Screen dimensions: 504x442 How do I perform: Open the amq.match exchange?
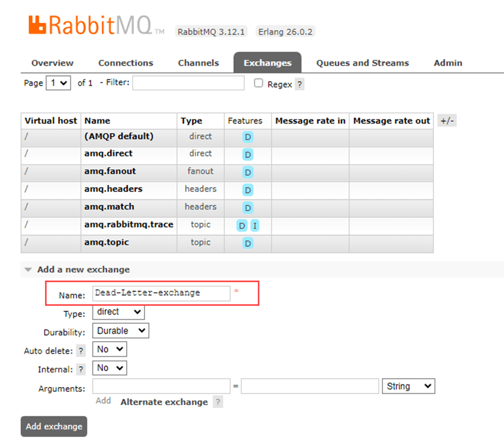[109, 207]
